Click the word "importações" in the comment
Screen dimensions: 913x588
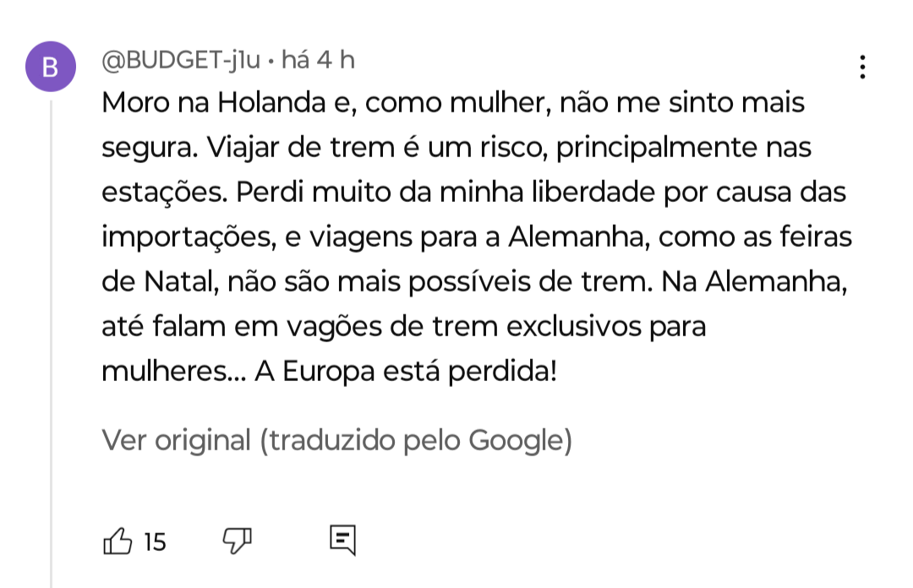(x=186, y=238)
